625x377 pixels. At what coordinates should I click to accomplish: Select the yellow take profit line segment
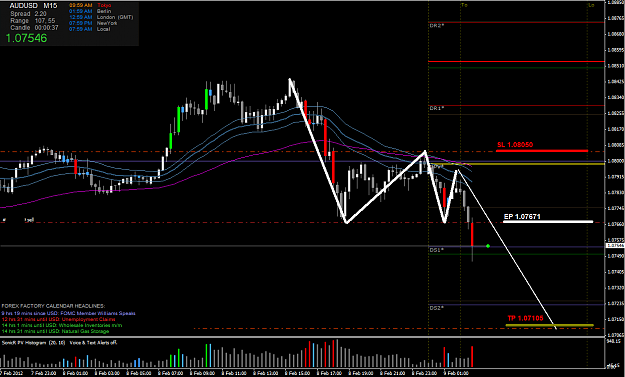click(550, 325)
